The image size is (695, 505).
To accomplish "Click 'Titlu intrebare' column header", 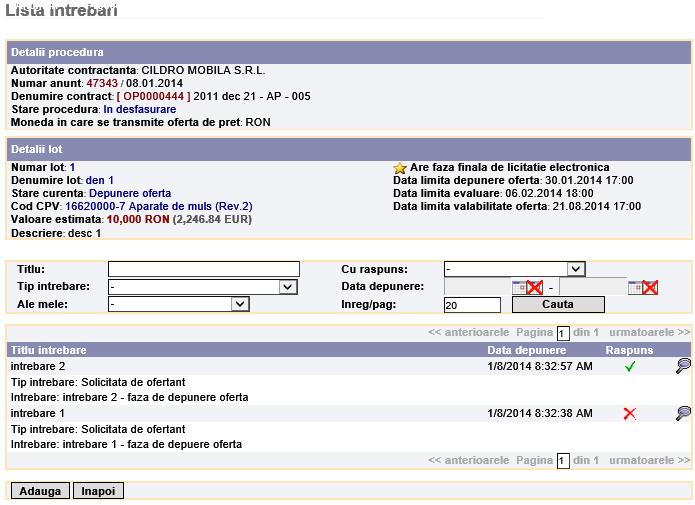I will tap(48, 350).
